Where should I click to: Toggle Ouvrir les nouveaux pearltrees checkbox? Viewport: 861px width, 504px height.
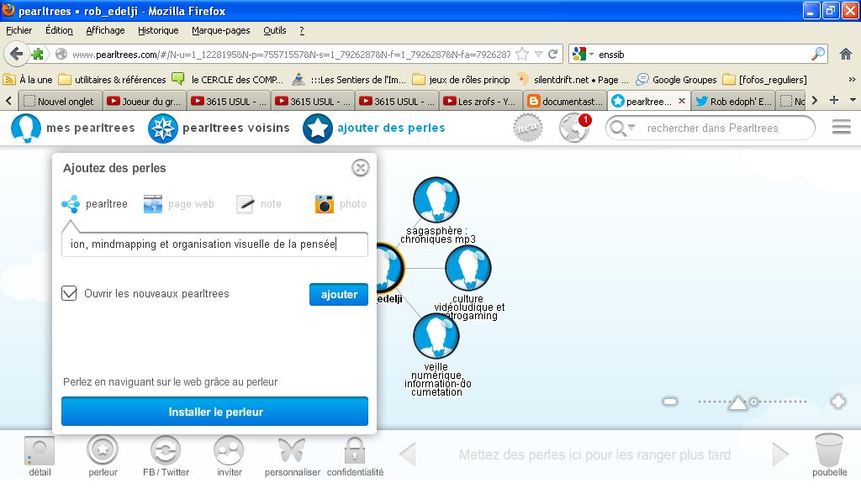click(69, 293)
